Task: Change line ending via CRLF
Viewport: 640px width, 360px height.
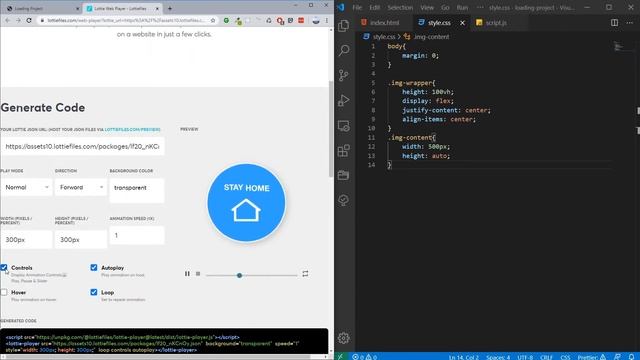Action: click(x=547, y=357)
